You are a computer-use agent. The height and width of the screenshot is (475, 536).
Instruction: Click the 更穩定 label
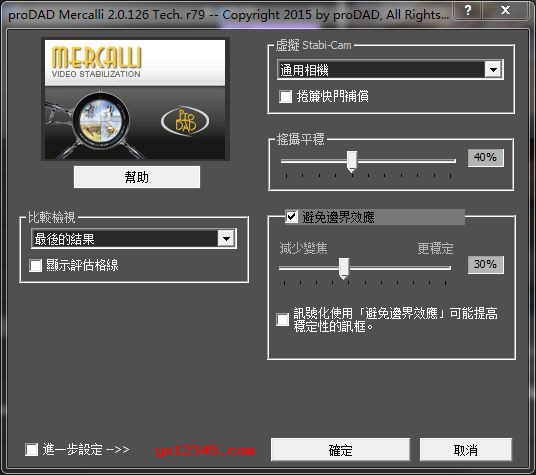[436, 248]
